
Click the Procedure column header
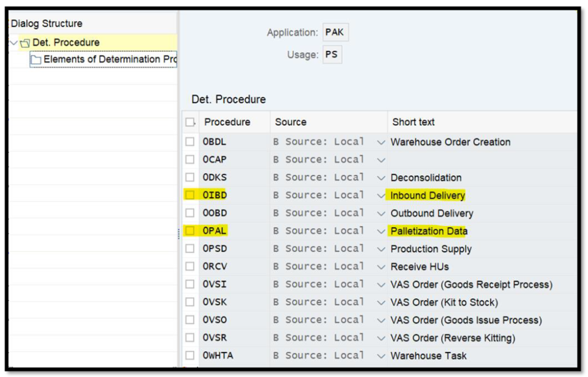tap(227, 122)
